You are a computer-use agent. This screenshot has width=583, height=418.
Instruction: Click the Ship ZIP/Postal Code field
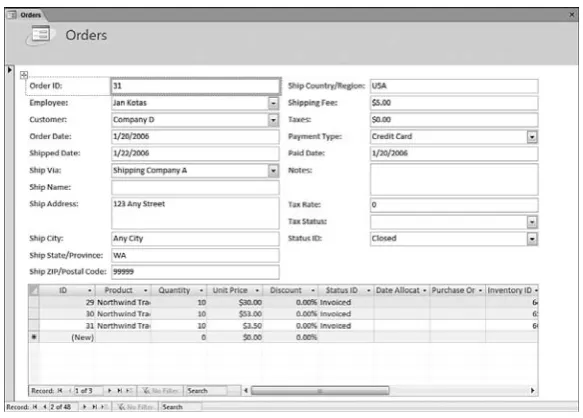click(x=195, y=272)
